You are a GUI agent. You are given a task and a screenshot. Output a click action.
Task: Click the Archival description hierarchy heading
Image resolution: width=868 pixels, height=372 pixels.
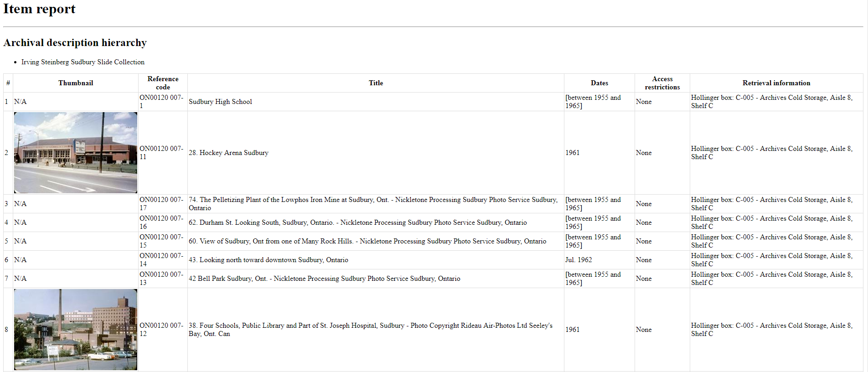[75, 43]
